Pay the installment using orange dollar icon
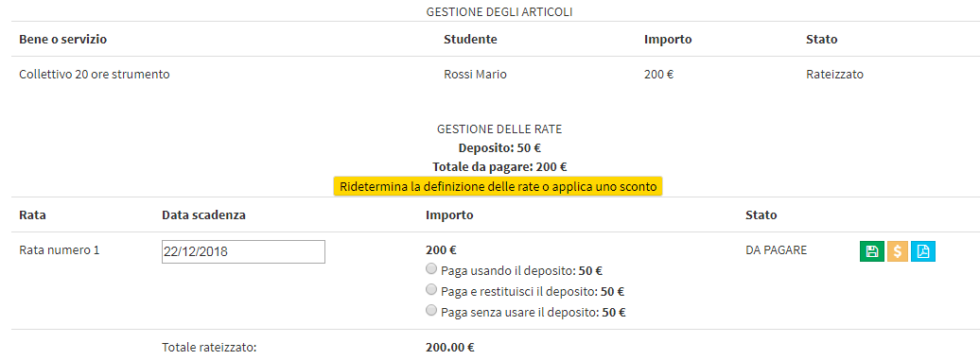 (898, 251)
